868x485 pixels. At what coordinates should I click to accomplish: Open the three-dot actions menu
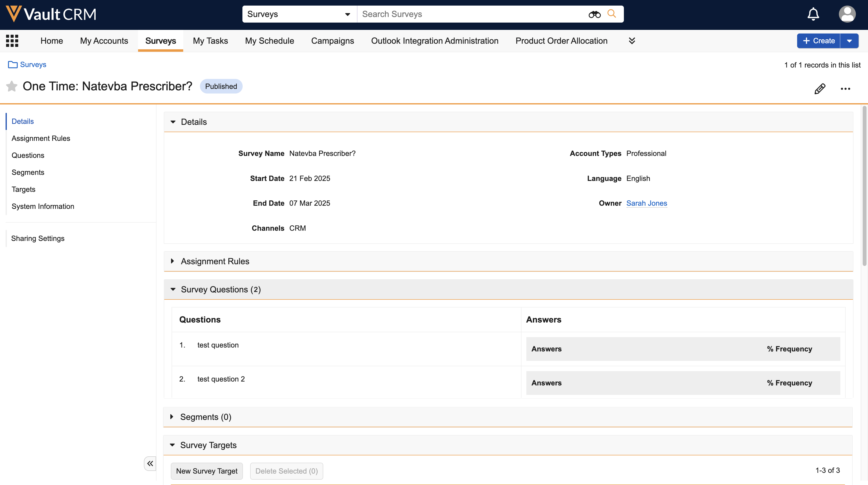pos(845,89)
